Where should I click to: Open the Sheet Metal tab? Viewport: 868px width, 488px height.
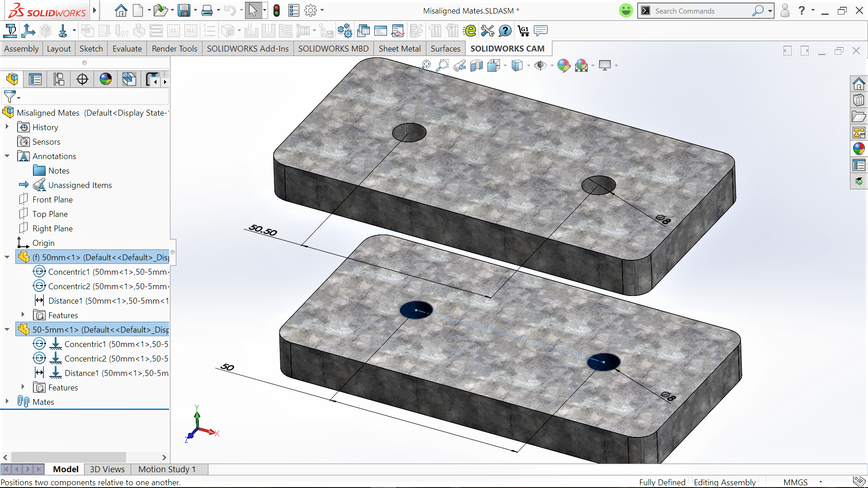399,49
